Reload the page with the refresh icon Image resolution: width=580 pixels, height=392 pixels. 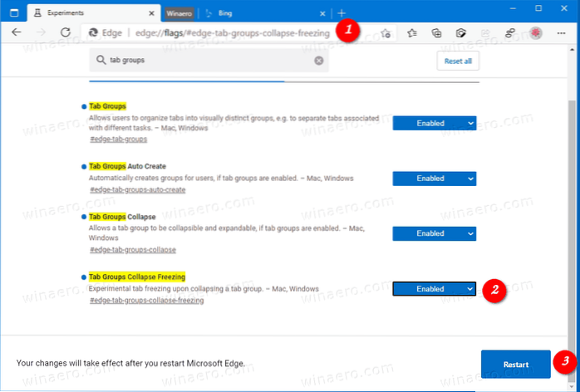click(x=65, y=33)
